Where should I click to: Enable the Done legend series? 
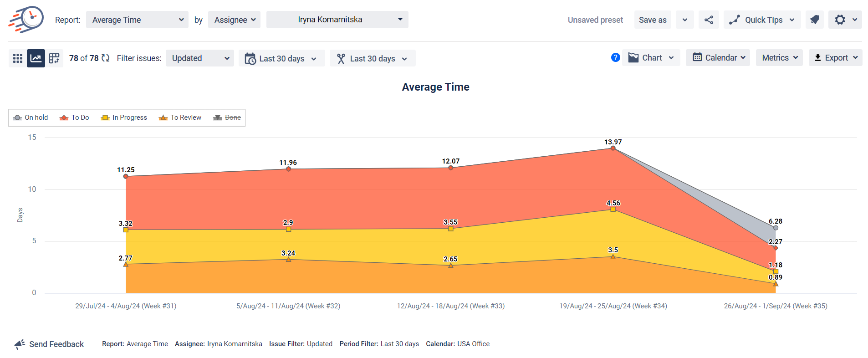click(x=227, y=118)
